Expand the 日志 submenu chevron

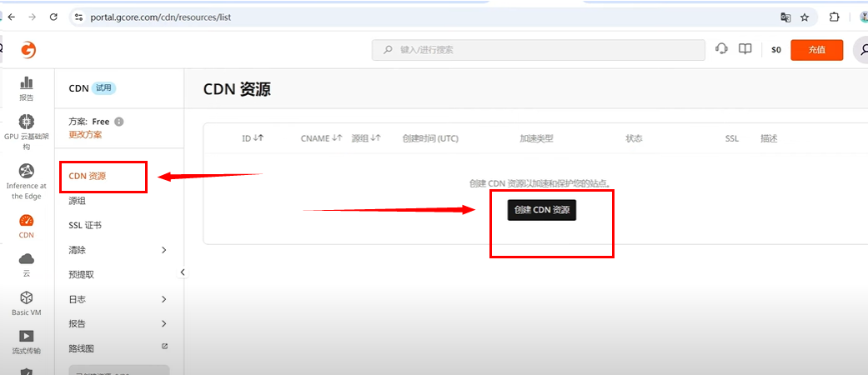[x=164, y=299]
